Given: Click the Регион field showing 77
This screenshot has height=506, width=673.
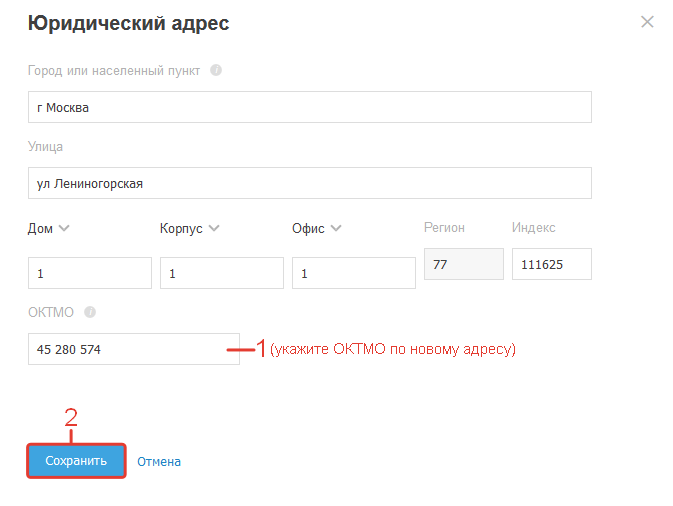Looking at the screenshot, I should click(x=464, y=264).
